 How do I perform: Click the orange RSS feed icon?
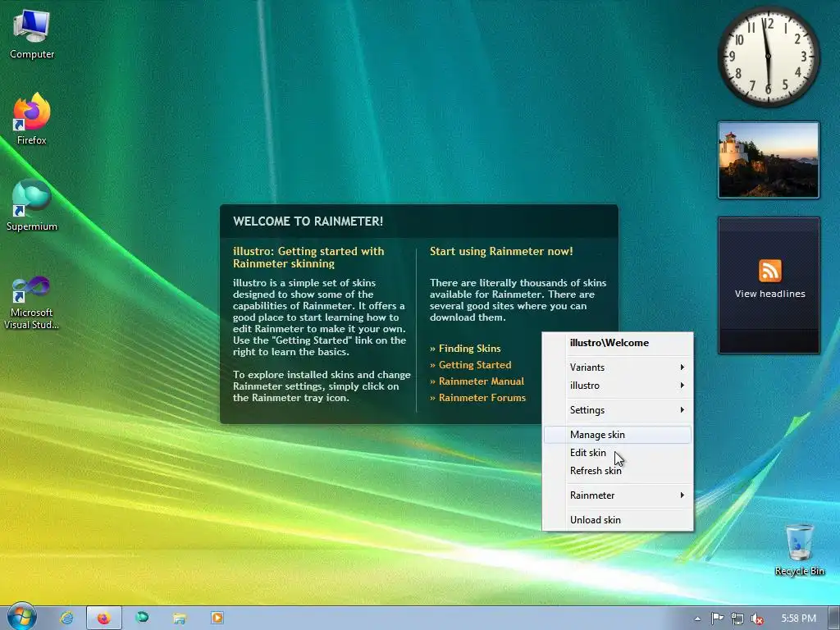click(x=769, y=271)
